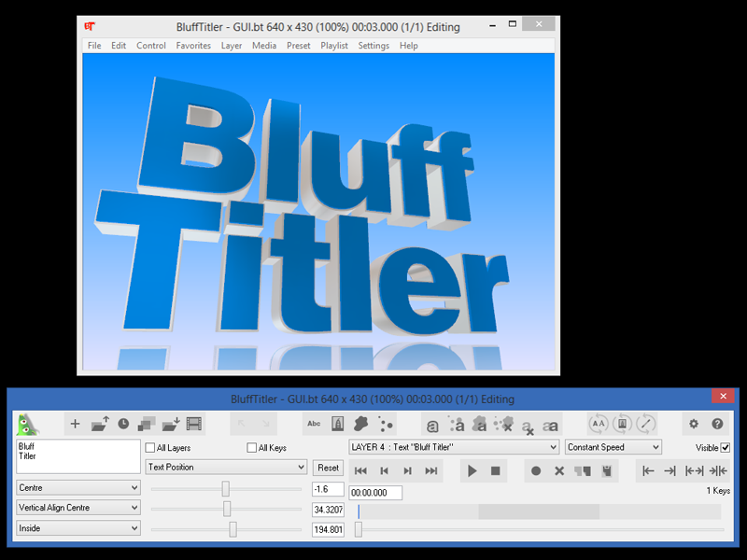Click the X delete-key icon
The height and width of the screenshot is (560, 747).
(x=559, y=471)
